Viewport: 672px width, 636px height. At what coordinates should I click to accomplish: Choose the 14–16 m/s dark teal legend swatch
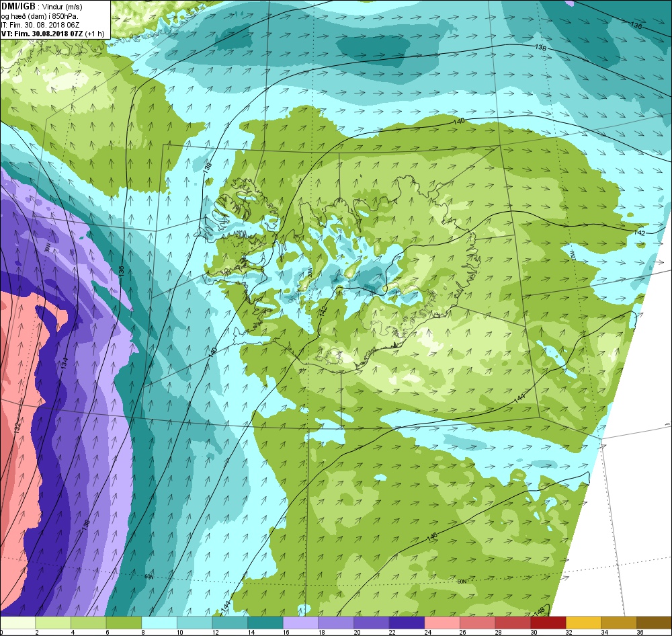click(265, 623)
